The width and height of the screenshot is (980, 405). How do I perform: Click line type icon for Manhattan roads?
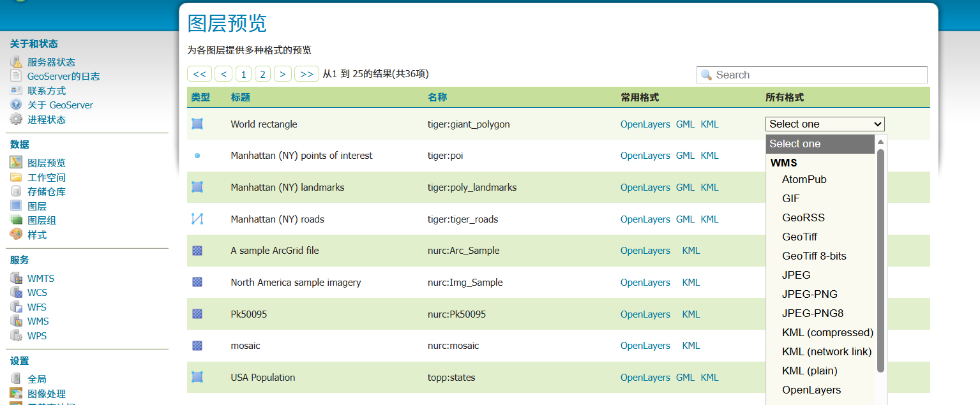197,219
